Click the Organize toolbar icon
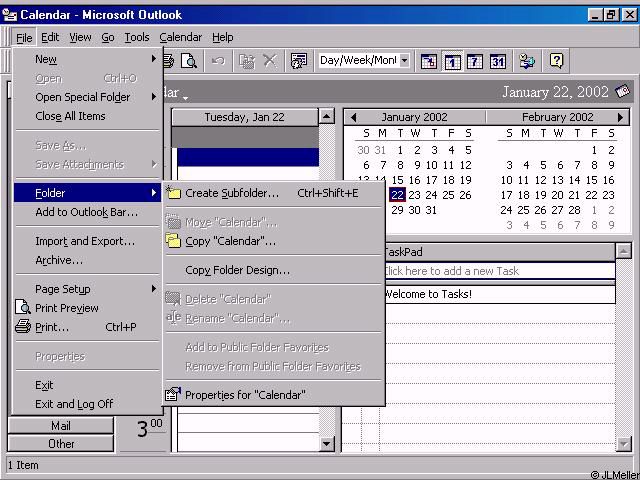Screen dimensions: 640x480 pos(299,61)
